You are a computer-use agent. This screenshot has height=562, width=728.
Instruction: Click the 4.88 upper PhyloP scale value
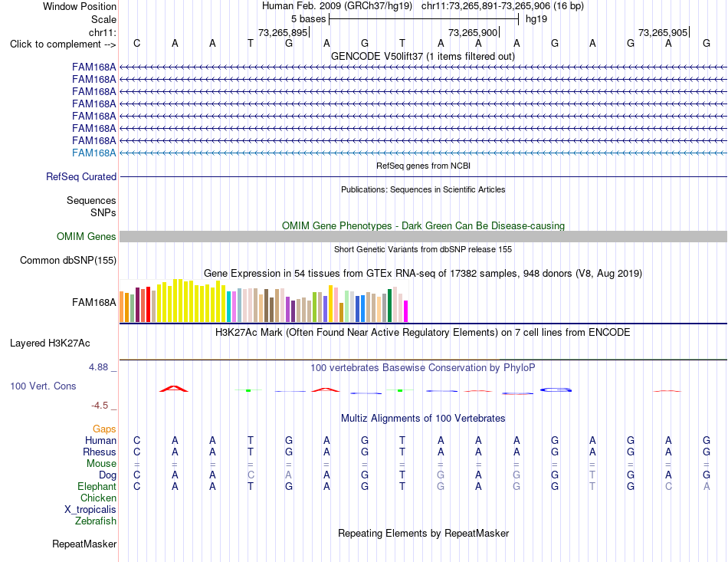(98, 367)
